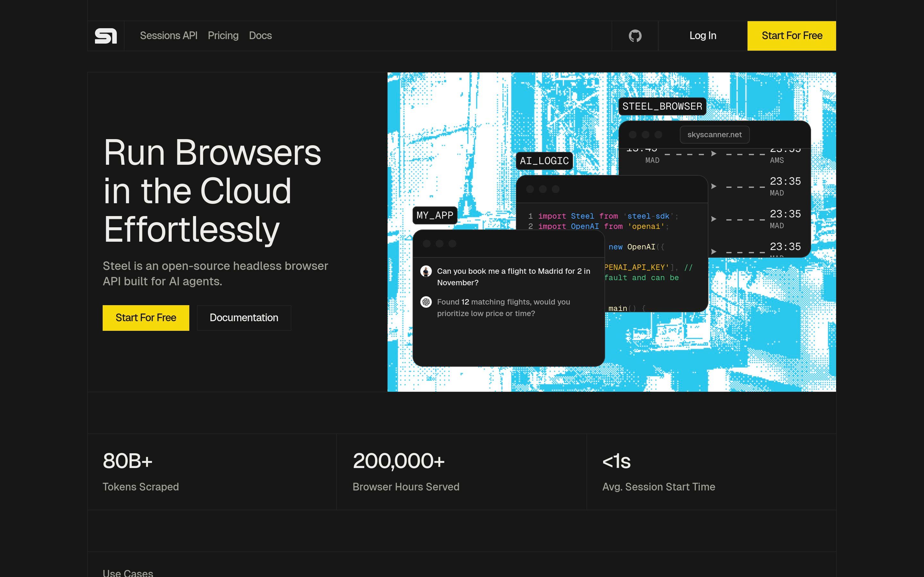This screenshot has width=924, height=577.
Task: Click the Log In button
Action: 703,36
